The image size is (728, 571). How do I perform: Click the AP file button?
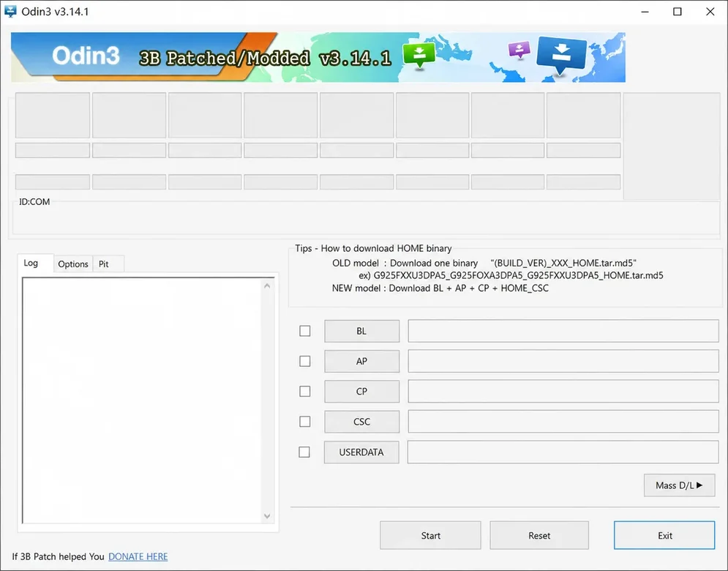[361, 361]
